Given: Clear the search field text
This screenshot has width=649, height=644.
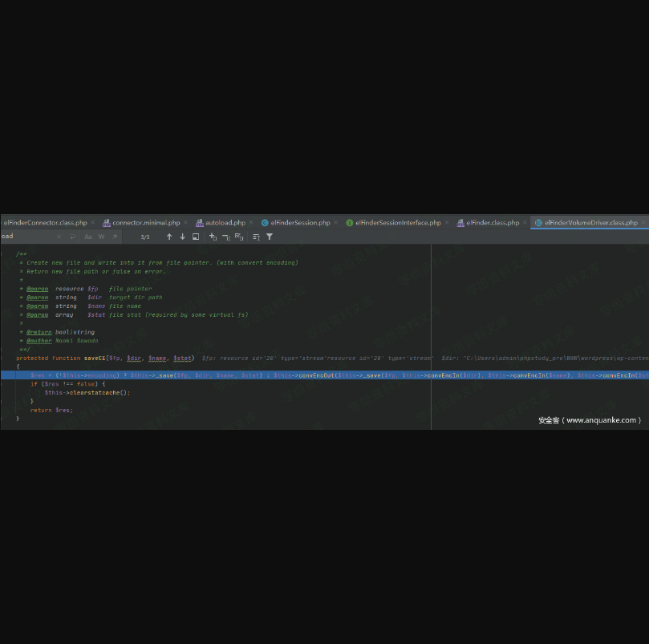Looking at the screenshot, I should tap(59, 237).
